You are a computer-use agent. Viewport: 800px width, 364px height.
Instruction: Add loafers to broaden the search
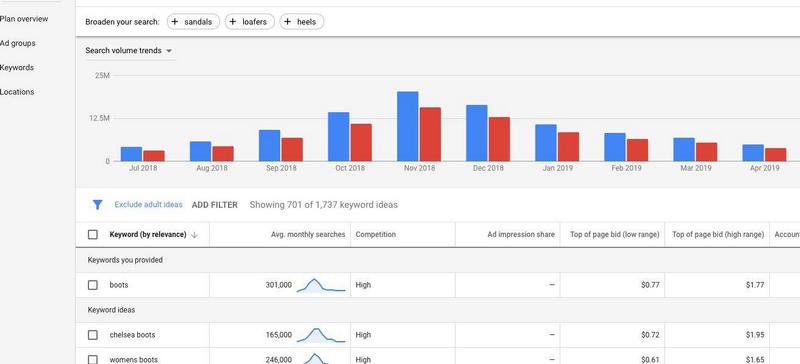pos(249,22)
